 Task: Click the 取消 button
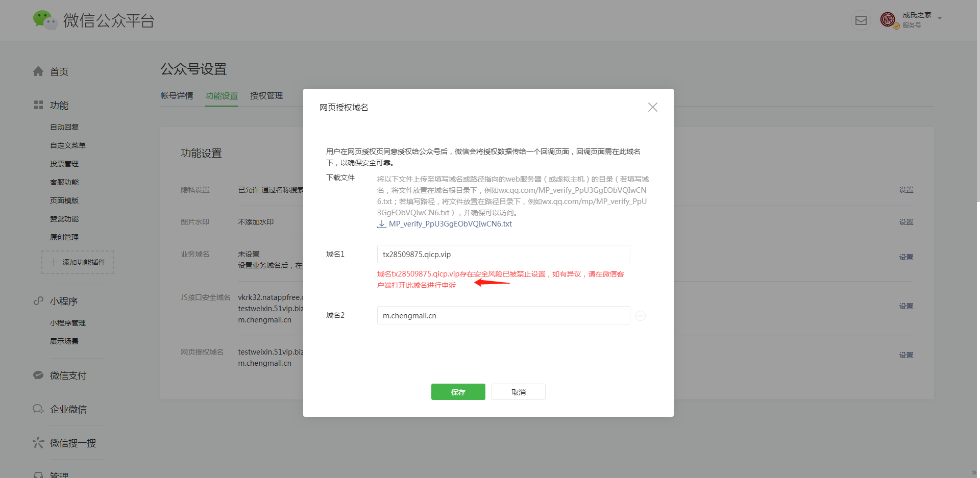[519, 392]
